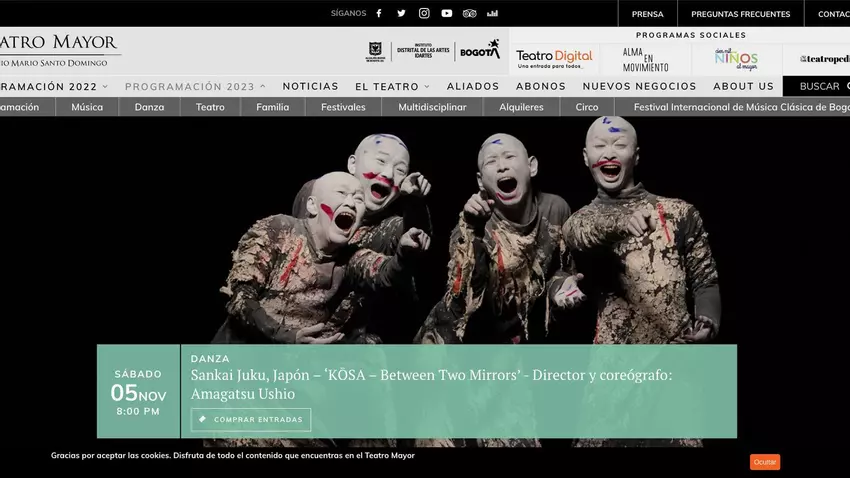The image size is (850, 478).
Task: Click the Instagram icon in header
Action: [x=424, y=14]
